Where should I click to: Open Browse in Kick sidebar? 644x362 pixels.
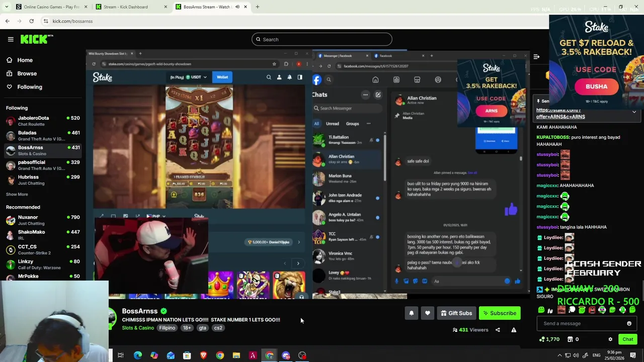tap(27, 73)
